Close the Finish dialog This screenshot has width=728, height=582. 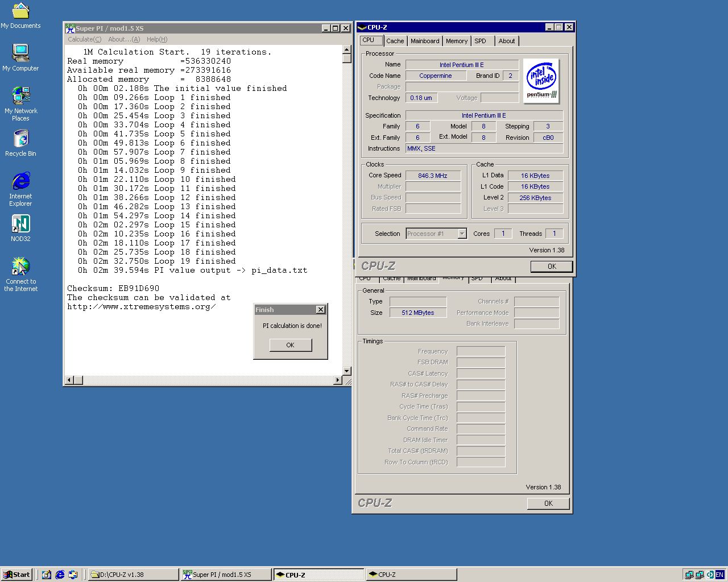[x=321, y=310]
